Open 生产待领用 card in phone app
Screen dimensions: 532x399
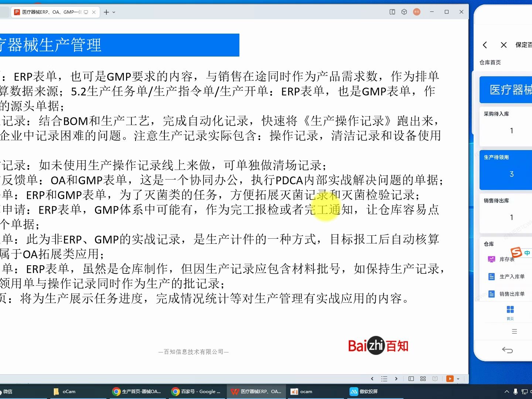pyautogui.click(x=506, y=170)
